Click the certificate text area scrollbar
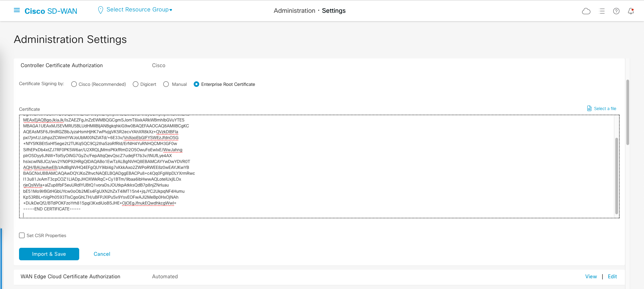644x289 pixels. 616,176
